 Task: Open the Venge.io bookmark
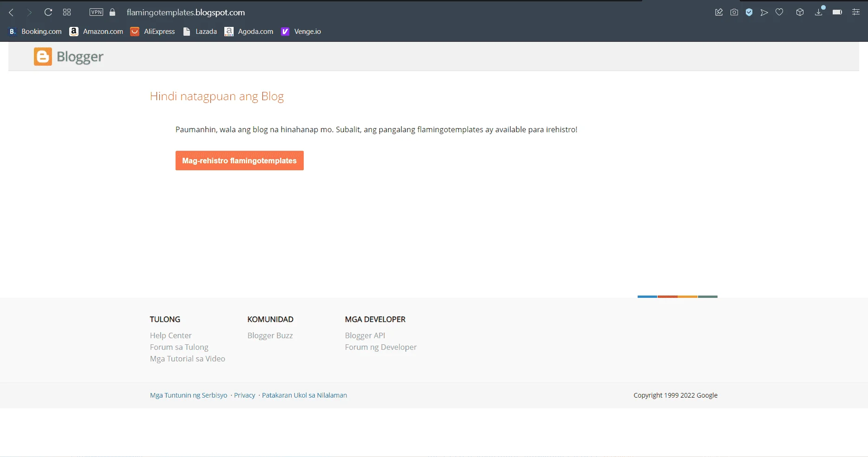301,32
